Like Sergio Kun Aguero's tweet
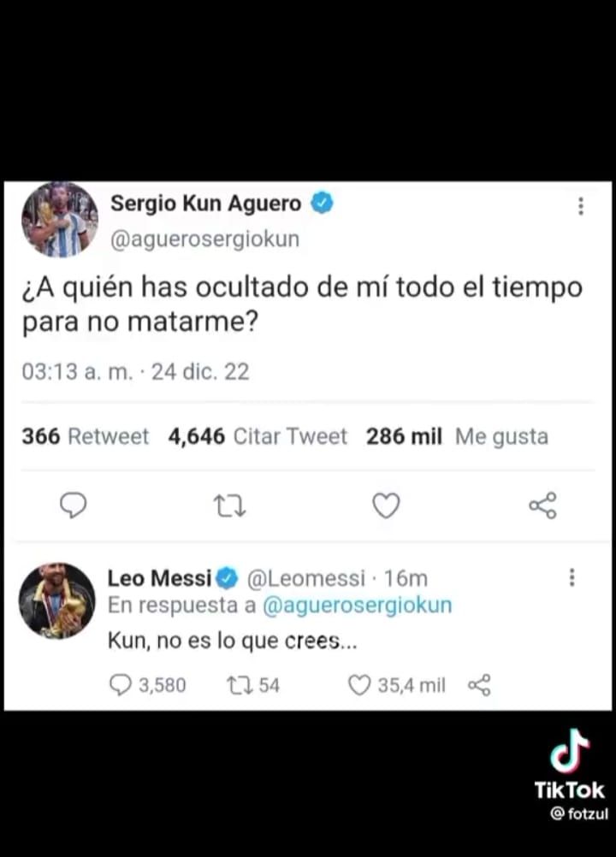Viewport: 616px width, 857px height. click(386, 506)
